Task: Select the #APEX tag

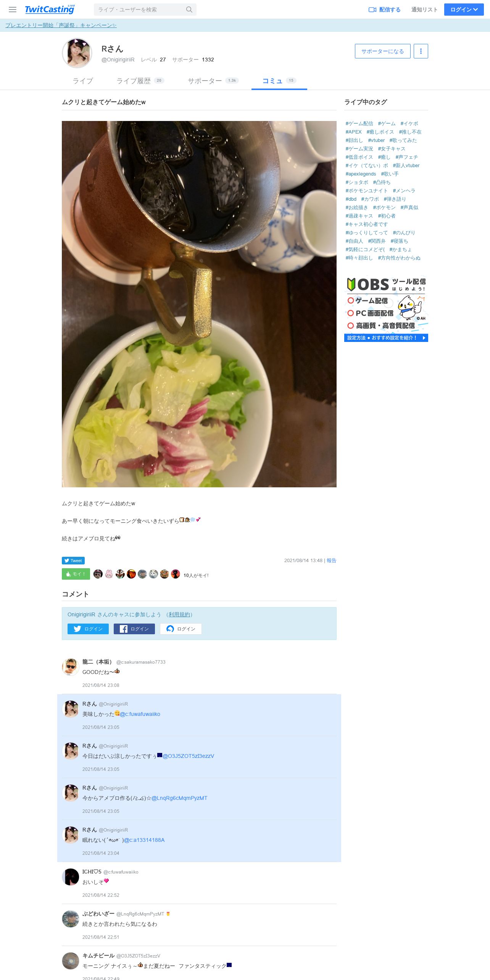Action: click(x=353, y=132)
